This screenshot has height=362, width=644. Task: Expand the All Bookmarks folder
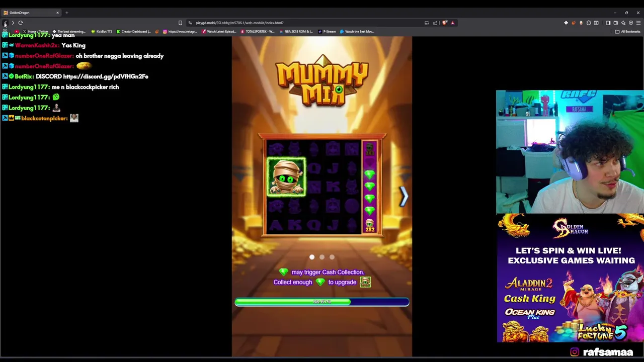627,31
